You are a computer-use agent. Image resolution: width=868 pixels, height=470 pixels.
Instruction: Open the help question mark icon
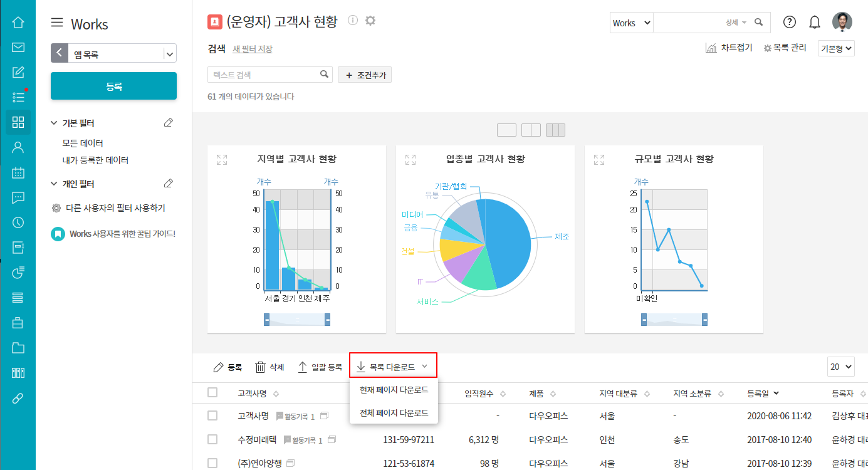coord(790,23)
